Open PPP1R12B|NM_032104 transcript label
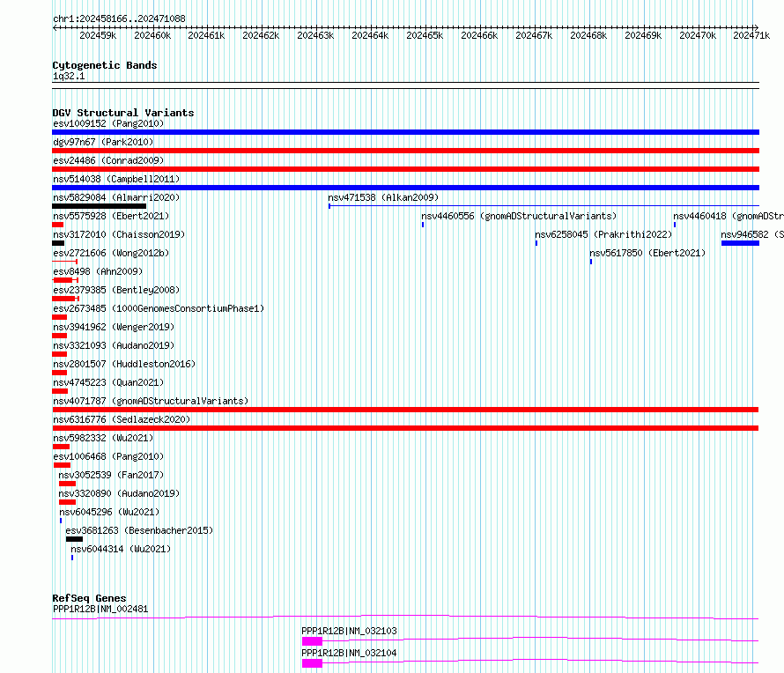This screenshot has width=784, height=673. pos(349,653)
